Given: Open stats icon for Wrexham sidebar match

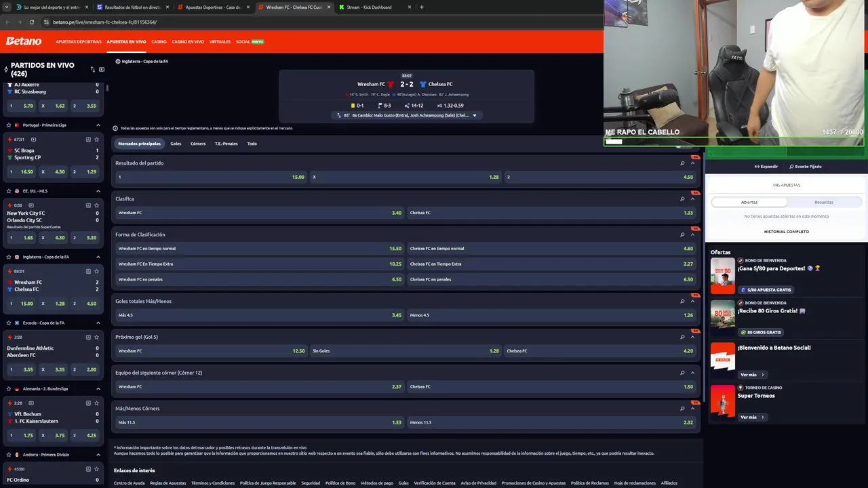Looking at the screenshot, I should click(88, 271).
